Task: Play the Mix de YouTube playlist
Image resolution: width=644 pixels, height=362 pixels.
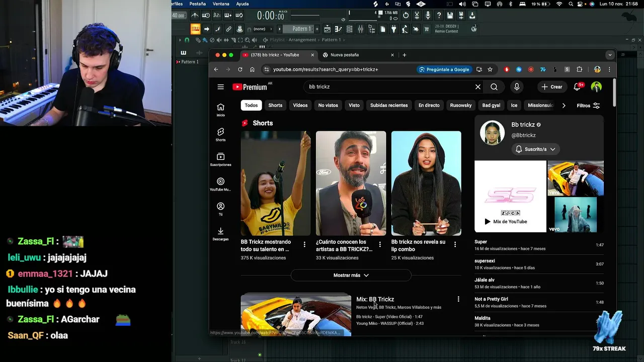Action: click(510, 197)
